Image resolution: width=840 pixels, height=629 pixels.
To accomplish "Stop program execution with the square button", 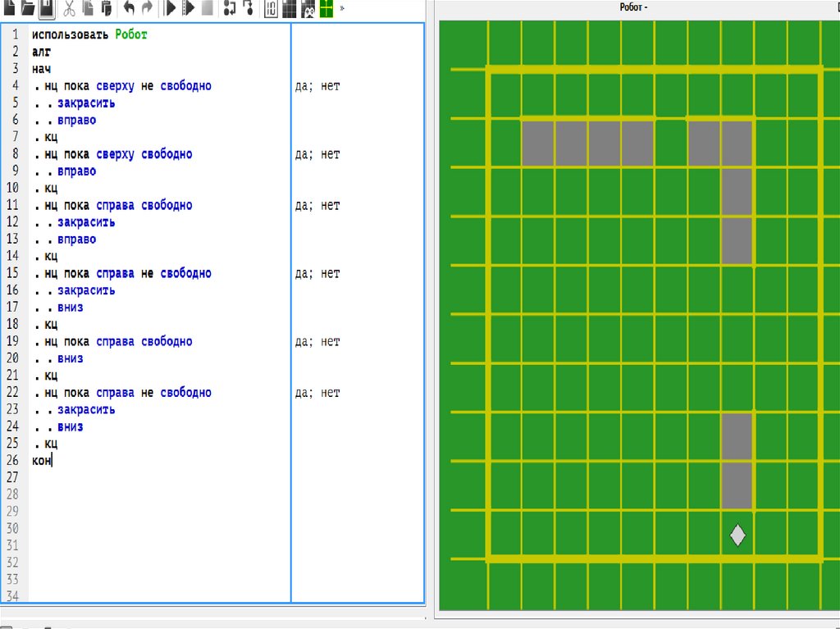I will (207, 8).
